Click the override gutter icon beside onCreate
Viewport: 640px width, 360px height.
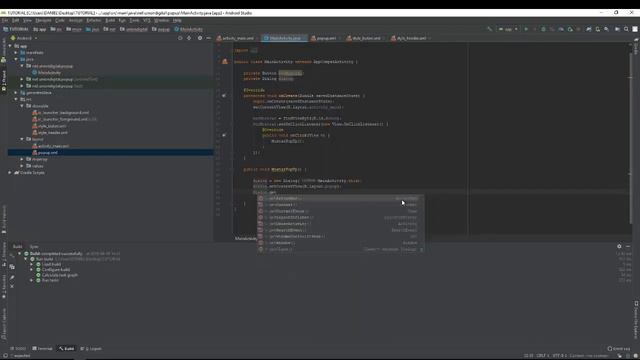pos(224,96)
